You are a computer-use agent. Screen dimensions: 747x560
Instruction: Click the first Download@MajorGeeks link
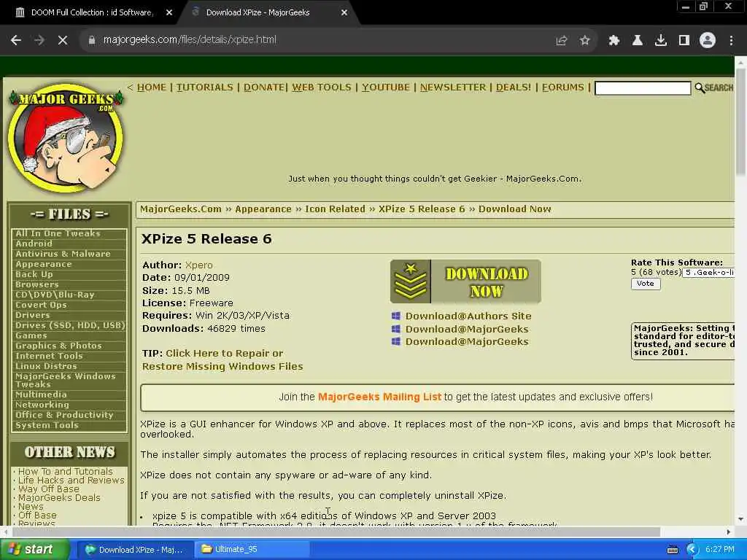pos(467,329)
